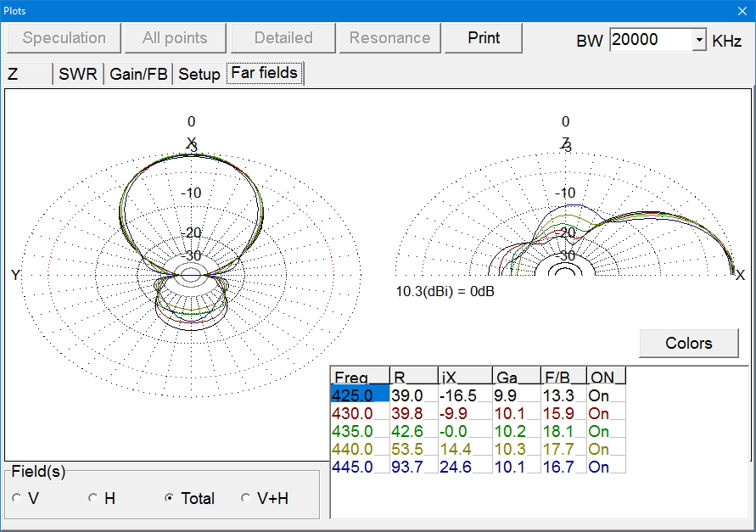Close the Plots window

click(x=741, y=9)
